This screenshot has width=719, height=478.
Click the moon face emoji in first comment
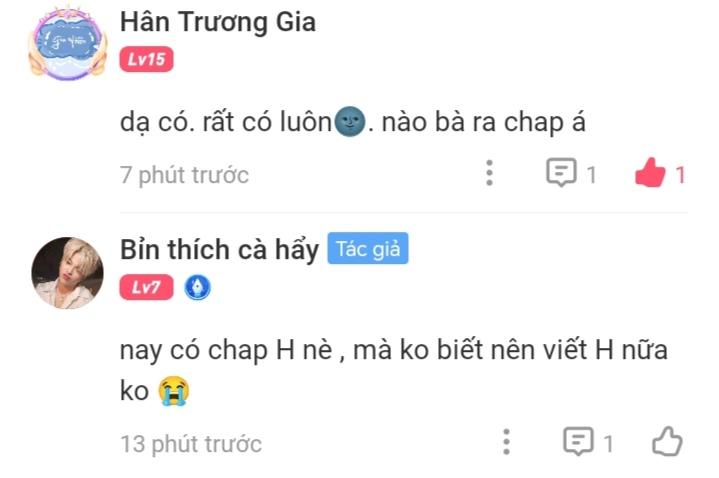pyautogui.click(x=350, y=122)
